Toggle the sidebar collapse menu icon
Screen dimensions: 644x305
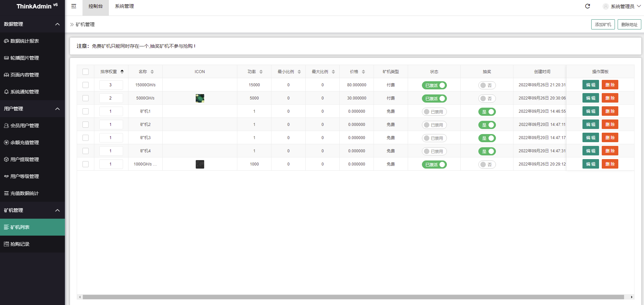point(74,6)
